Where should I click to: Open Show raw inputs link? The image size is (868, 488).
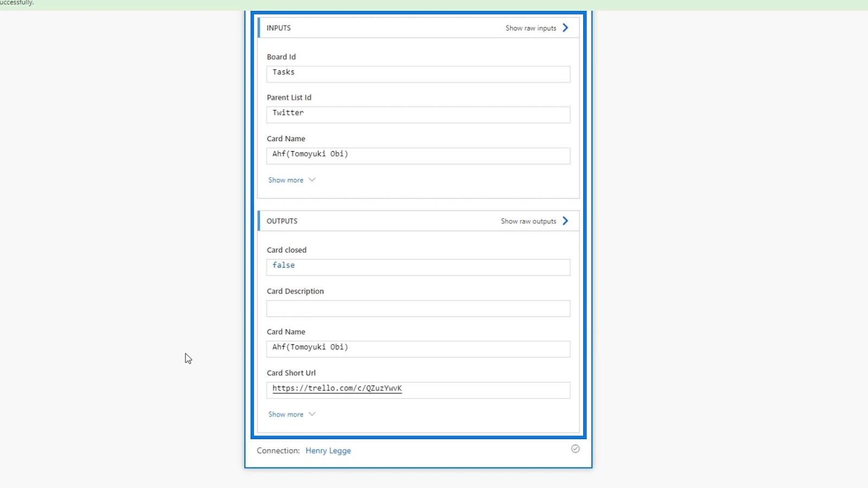coord(531,28)
